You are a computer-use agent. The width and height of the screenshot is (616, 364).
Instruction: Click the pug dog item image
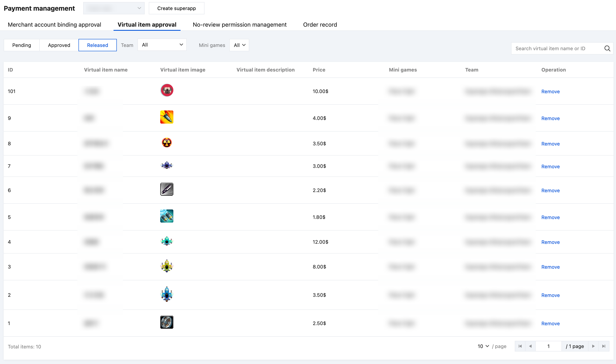167,90
